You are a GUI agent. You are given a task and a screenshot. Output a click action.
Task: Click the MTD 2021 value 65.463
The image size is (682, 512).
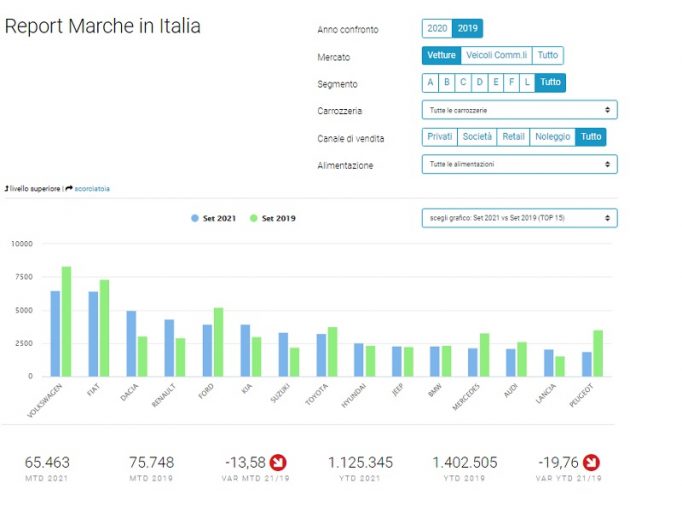pyautogui.click(x=47, y=462)
